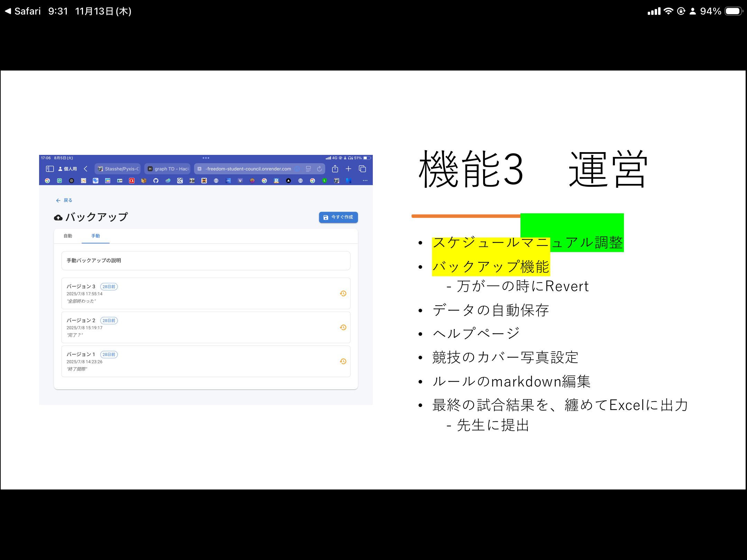Tap the Safari back indicator in status bar
The image size is (747, 560).
tap(8, 10)
